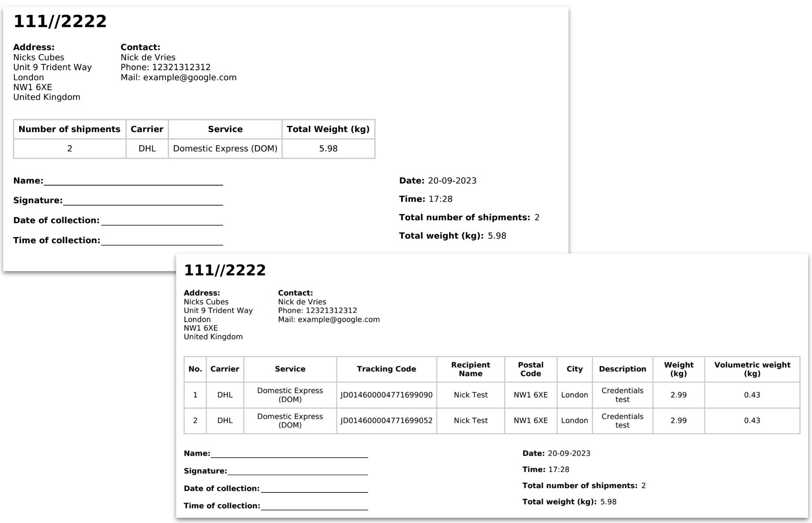Click the Description column header

pyautogui.click(x=622, y=369)
